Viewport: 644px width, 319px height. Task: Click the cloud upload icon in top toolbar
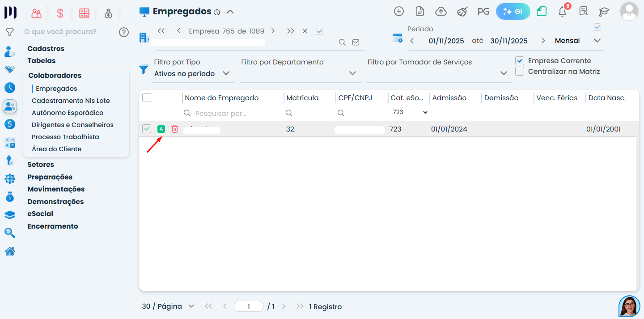(441, 12)
